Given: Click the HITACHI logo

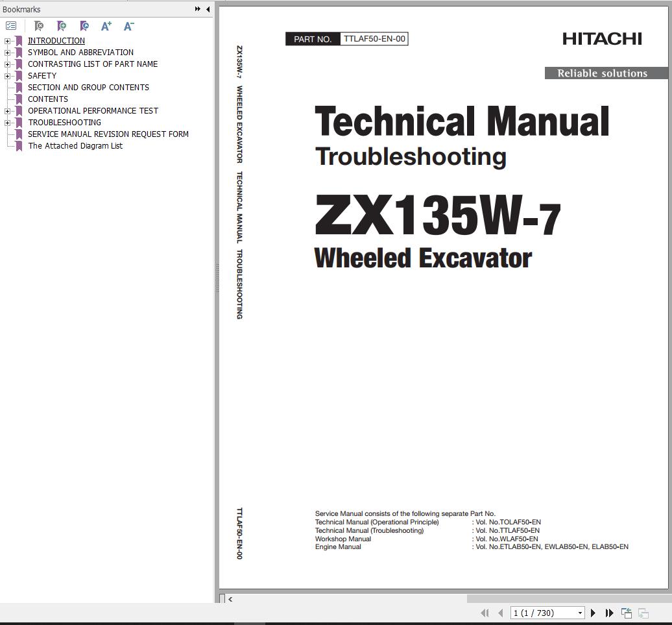Looking at the screenshot, I should [x=602, y=39].
